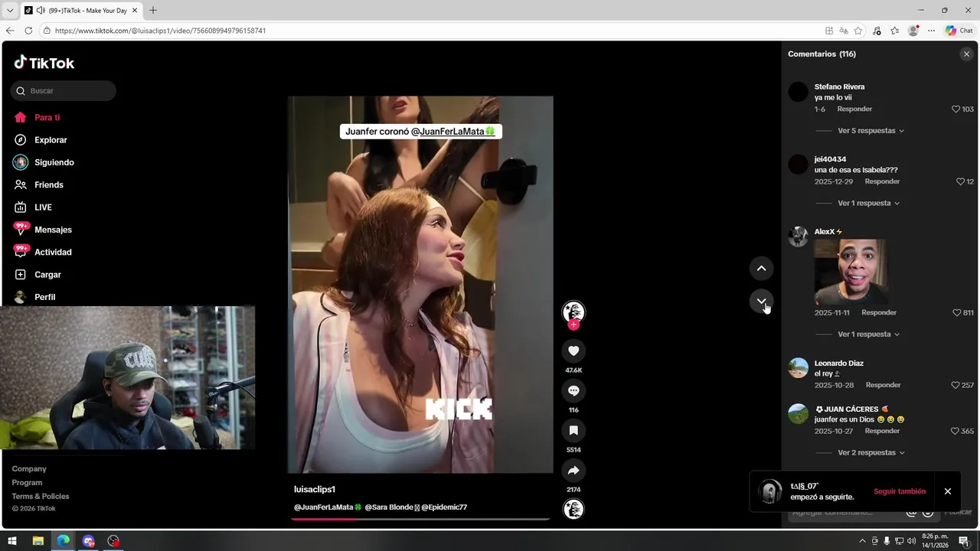The width and height of the screenshot is (980, 551).
Task: Expand 'Ver 2 respuestas' under JUAN CÁCERES
Action: pyautogui.click(x=871, y=452)
